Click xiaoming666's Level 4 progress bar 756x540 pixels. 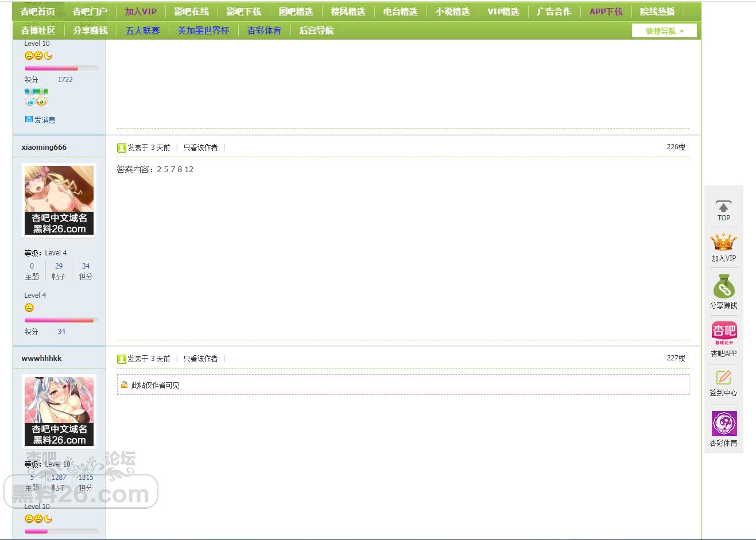tap(61, 320)
